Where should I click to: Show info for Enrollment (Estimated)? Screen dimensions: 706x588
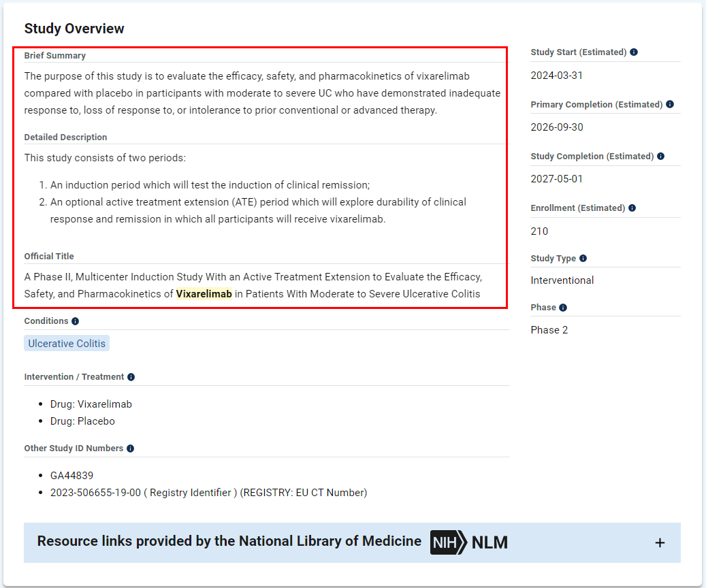(x=632, y=208)
